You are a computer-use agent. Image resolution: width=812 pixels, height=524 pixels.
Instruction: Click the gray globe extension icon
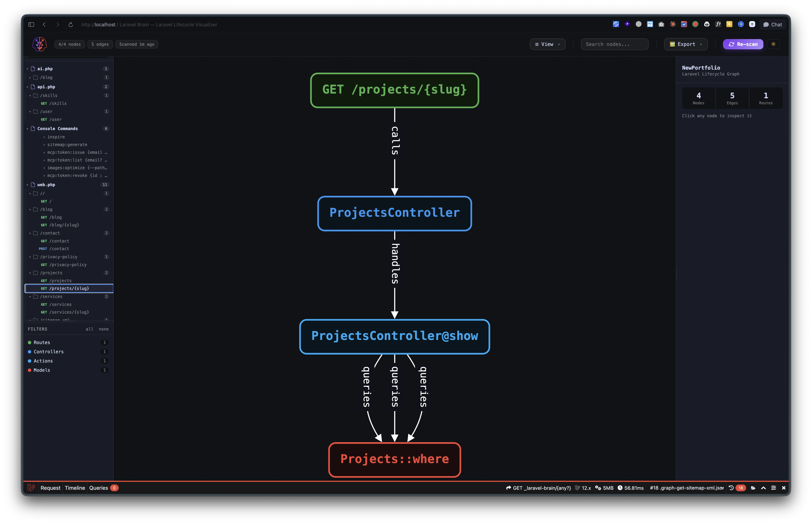pos(639,24)
